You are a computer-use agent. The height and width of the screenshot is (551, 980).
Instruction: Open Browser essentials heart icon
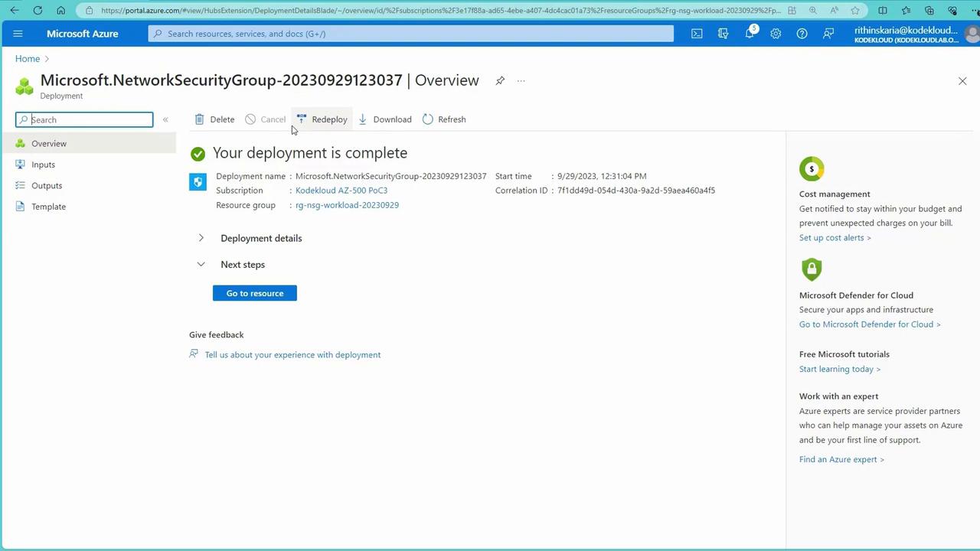[952, 11]
